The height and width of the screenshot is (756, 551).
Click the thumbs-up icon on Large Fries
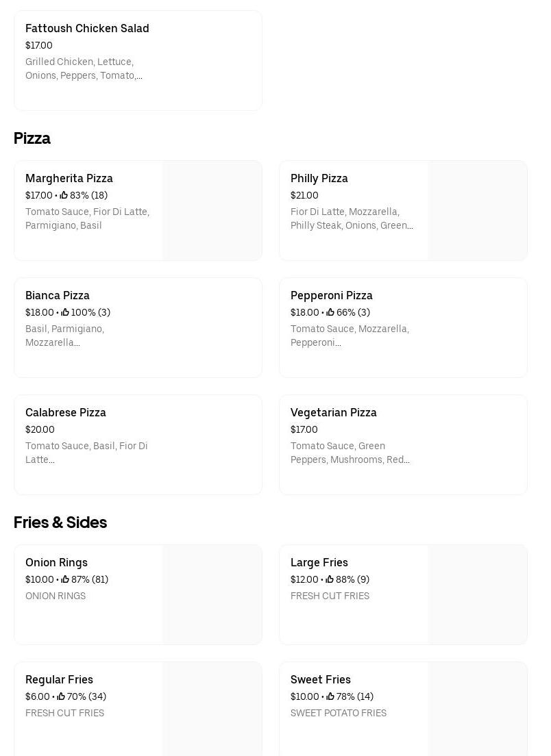tap(330, 579)
